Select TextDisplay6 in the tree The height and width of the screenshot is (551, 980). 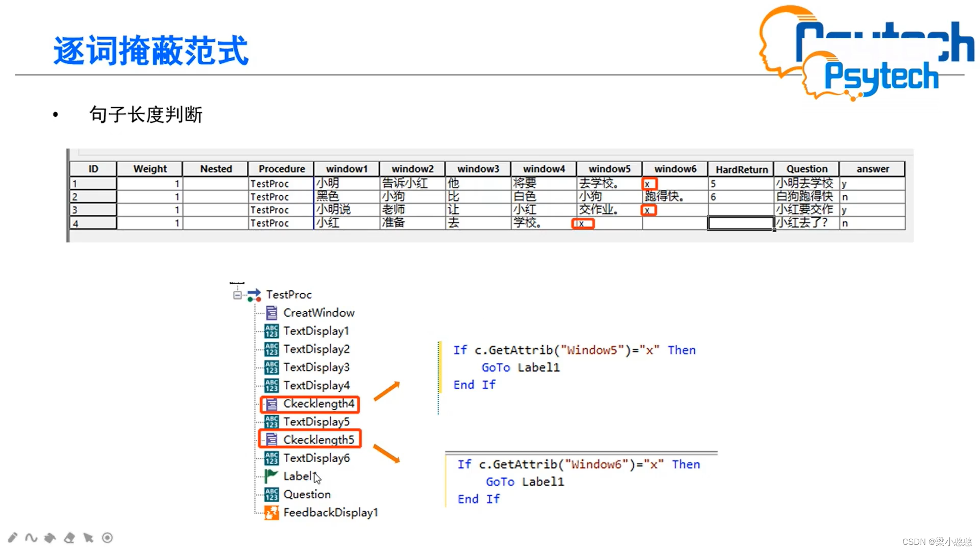[x=316, y=458]
